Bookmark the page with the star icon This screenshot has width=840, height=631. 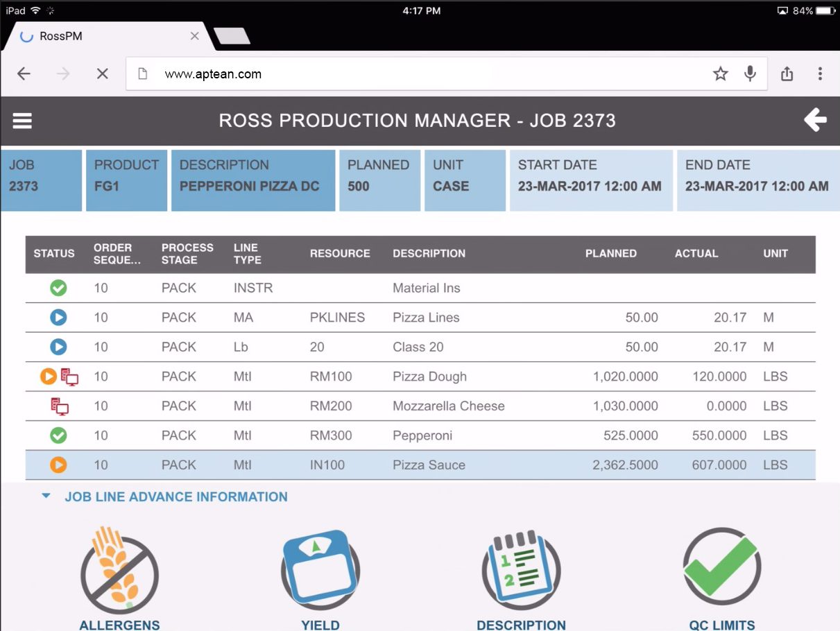click(x=720, y=73)
